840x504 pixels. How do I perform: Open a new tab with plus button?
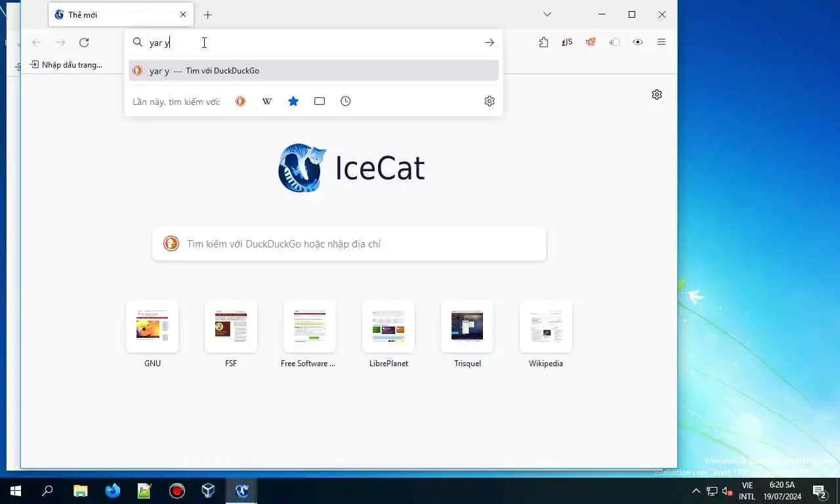tap(208, 14)
